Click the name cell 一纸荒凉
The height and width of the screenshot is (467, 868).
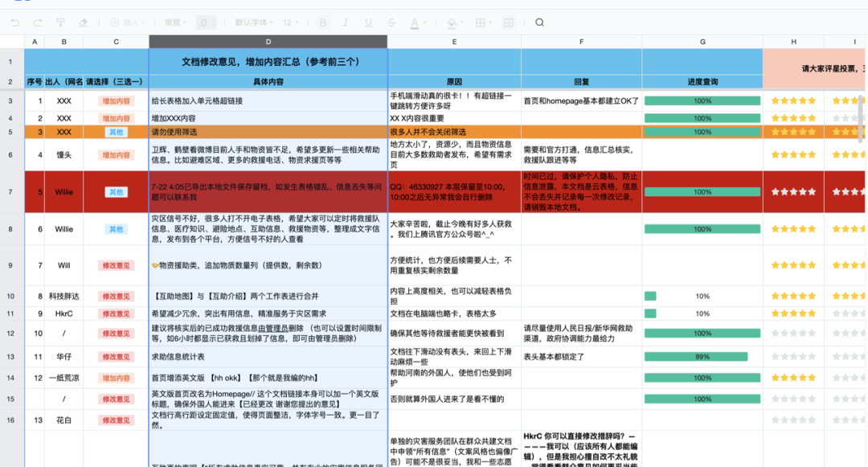(x=63, y=378)
